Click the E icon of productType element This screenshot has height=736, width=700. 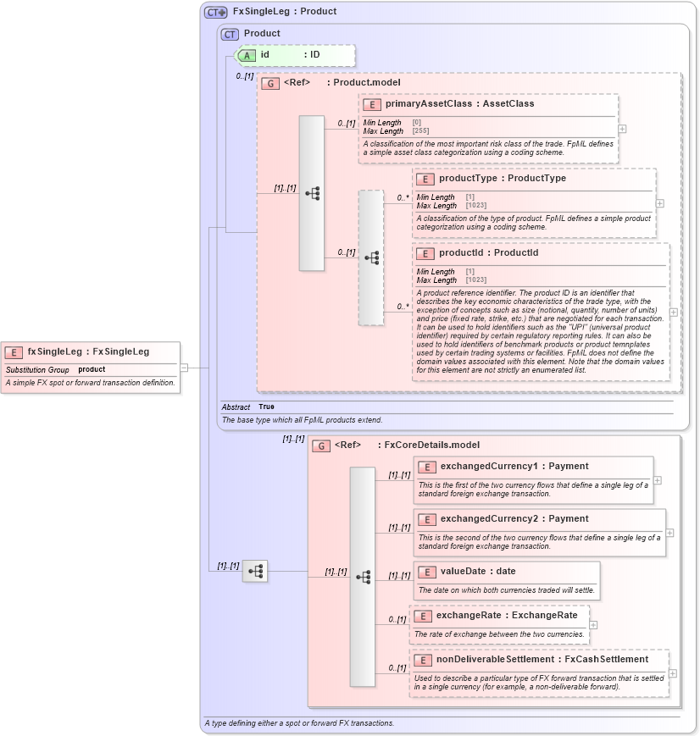[x=425, y=179]
